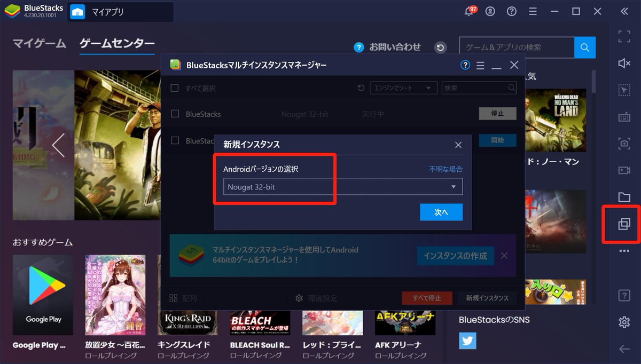Click the 配列 arrange button

[183, 298]
